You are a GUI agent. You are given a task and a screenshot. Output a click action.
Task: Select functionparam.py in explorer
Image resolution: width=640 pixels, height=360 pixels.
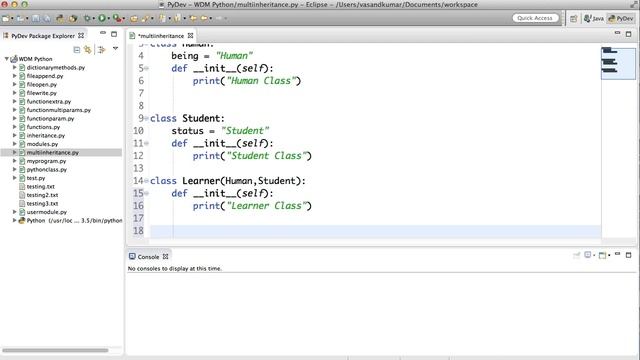pos(50,118)
